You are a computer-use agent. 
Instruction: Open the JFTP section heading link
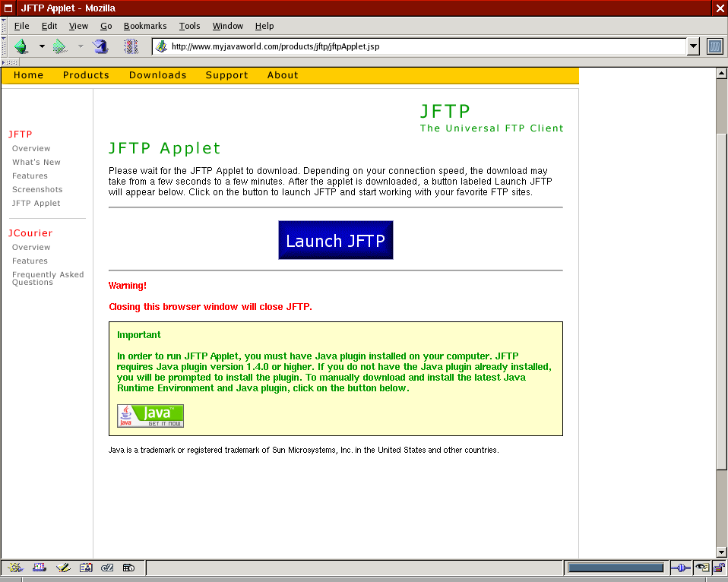(20, 134)
